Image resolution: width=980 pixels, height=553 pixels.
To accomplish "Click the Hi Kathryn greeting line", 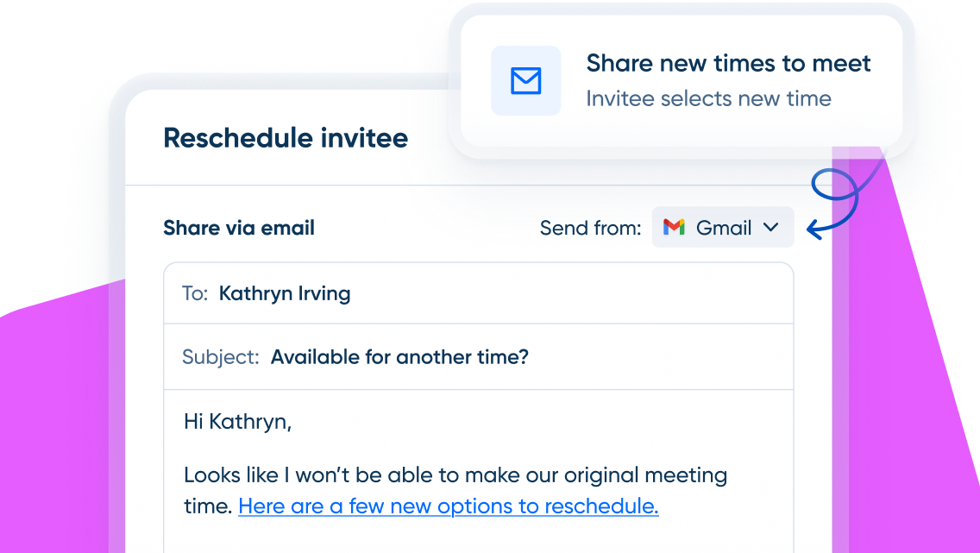I will [x=237, y=422].
